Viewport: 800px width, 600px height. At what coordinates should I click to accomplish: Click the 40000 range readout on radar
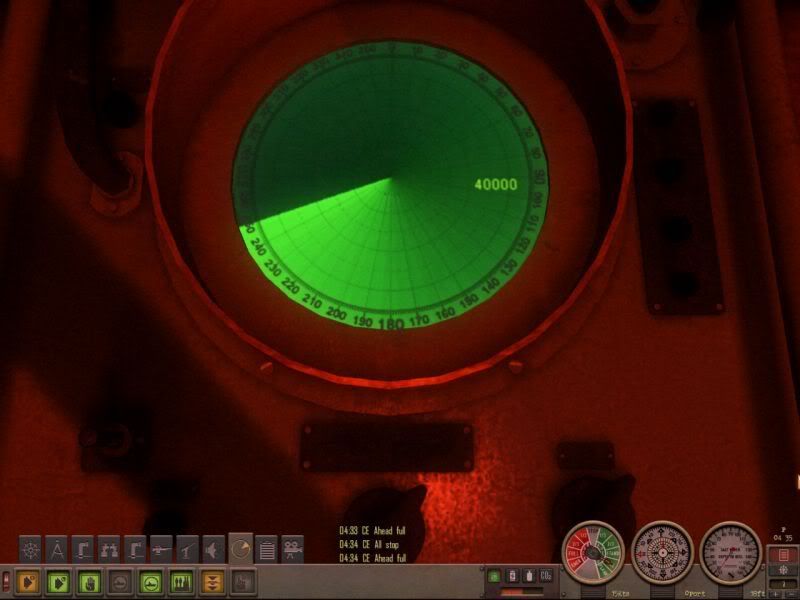(x=495, y=184)
